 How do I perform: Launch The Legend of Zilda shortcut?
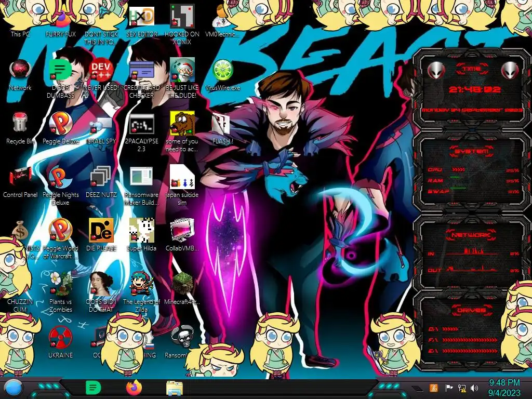(142, 284)
